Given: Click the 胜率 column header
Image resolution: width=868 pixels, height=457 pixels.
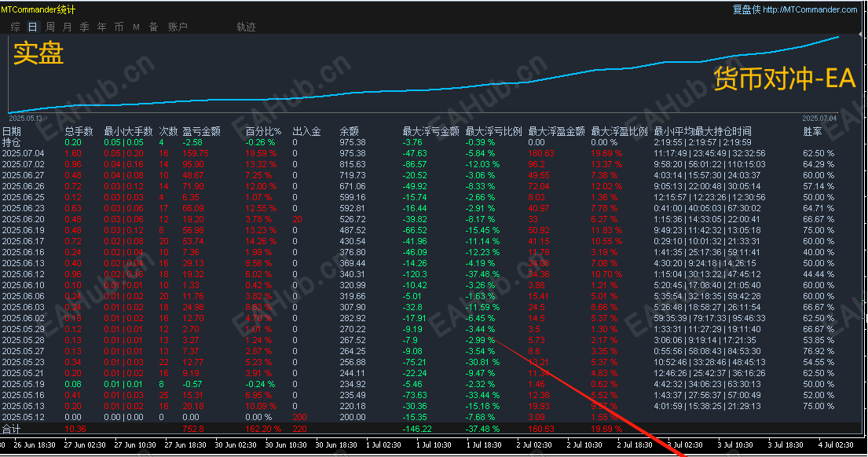Looking at the screenshot, I should [x=813, y=131].
